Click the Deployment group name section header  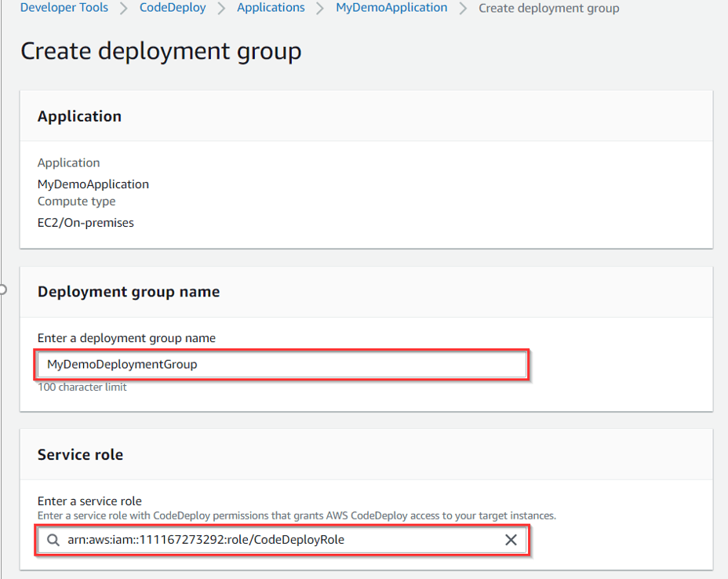pos(129,290)
